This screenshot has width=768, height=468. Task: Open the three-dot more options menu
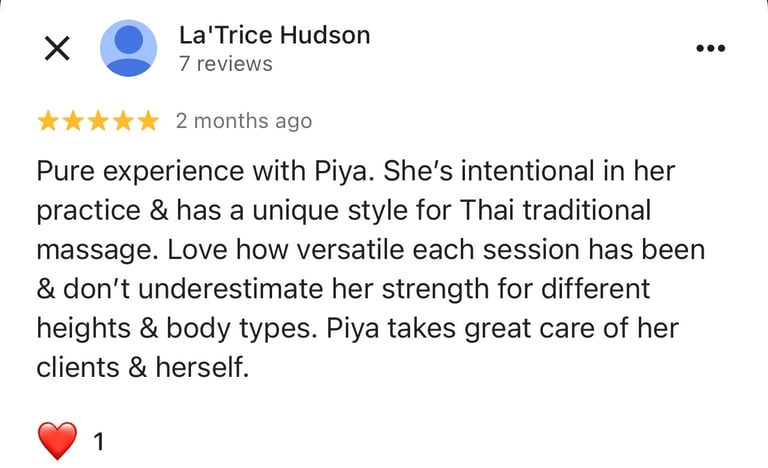coord(711,48)
